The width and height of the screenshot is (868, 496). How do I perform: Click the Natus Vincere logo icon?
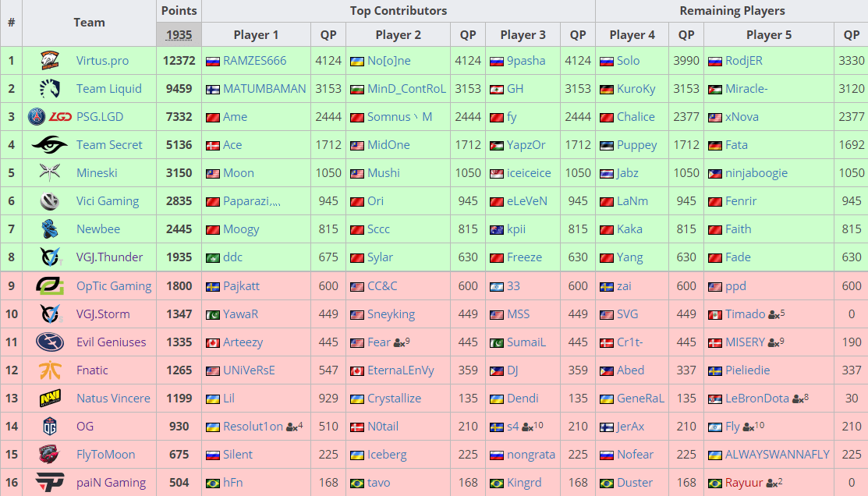[50, 398]
